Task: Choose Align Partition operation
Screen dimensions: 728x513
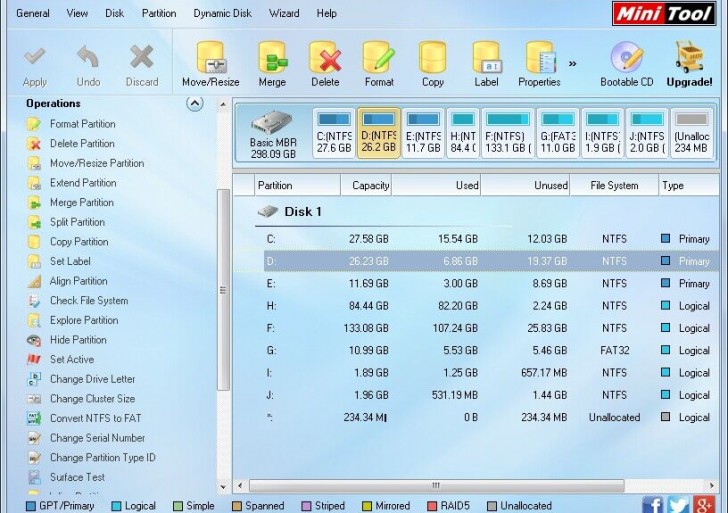Action: click(x=78, y=281)
